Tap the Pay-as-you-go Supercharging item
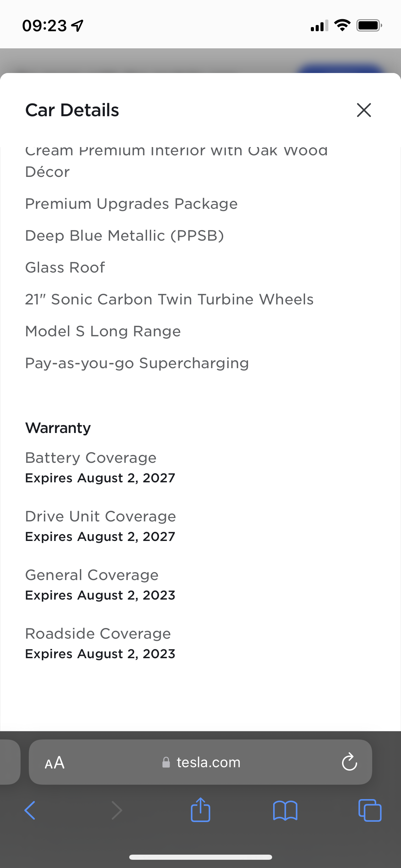The height and width of the screenshot is (868, 401). 137,363
